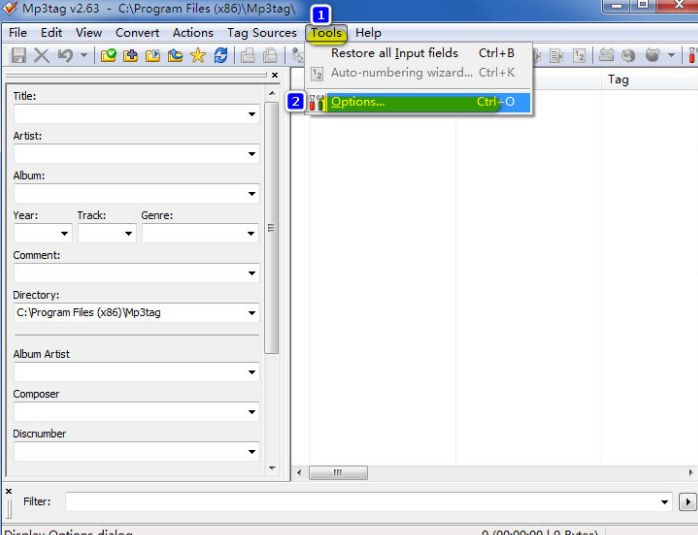Viewport: 698px width, 535px height.
Task: Click the third yellow folder toolbar icon
Action: click(153, 56)
